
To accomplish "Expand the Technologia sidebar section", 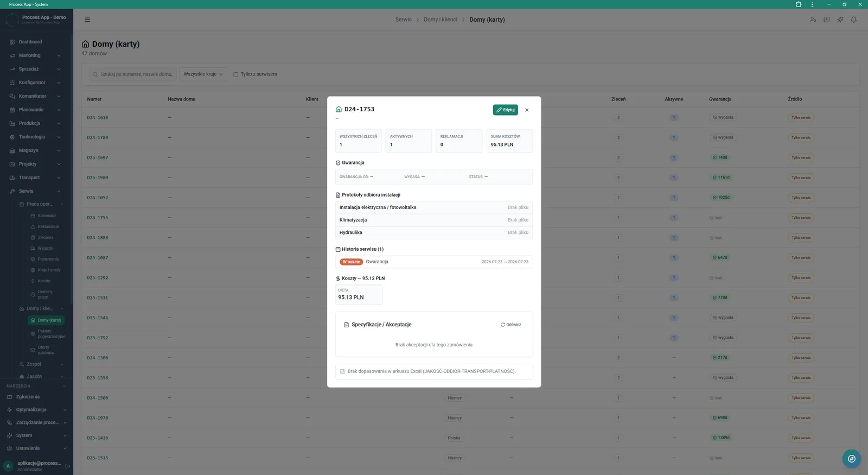I will 36,137.
